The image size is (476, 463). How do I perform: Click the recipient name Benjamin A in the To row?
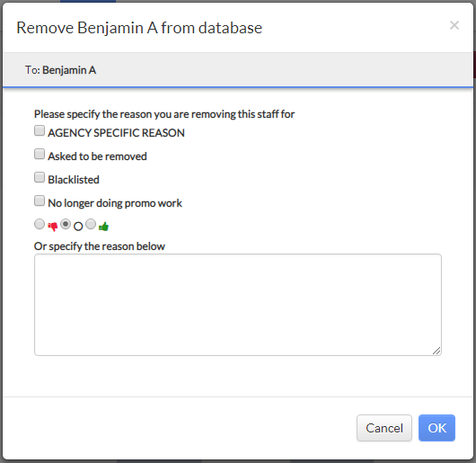click(69, 70)
